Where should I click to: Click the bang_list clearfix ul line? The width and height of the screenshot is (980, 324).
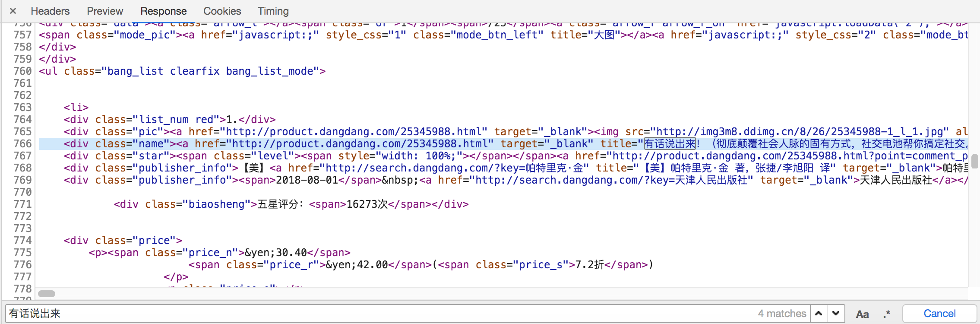coord(182,71)
